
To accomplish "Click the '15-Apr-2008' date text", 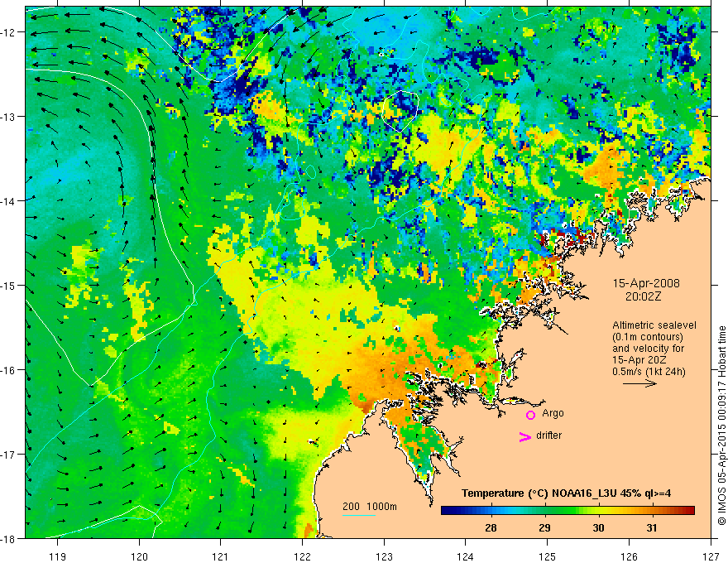I will click(x=646, y=283).
